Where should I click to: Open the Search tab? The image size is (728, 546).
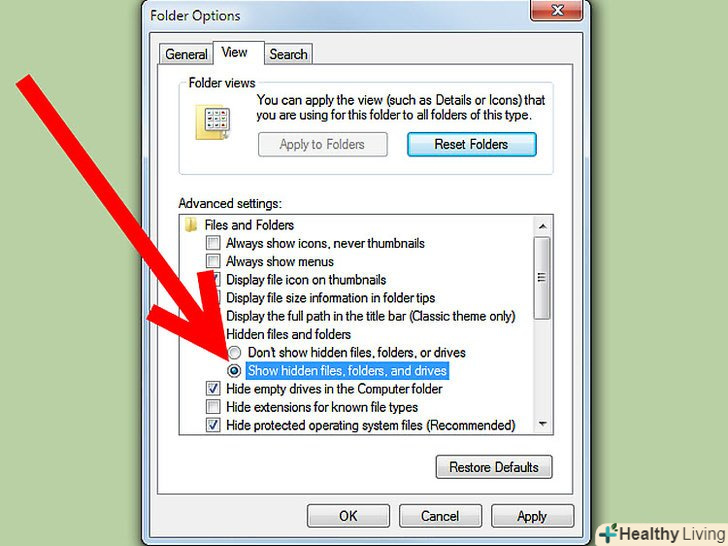pos(288,54)
